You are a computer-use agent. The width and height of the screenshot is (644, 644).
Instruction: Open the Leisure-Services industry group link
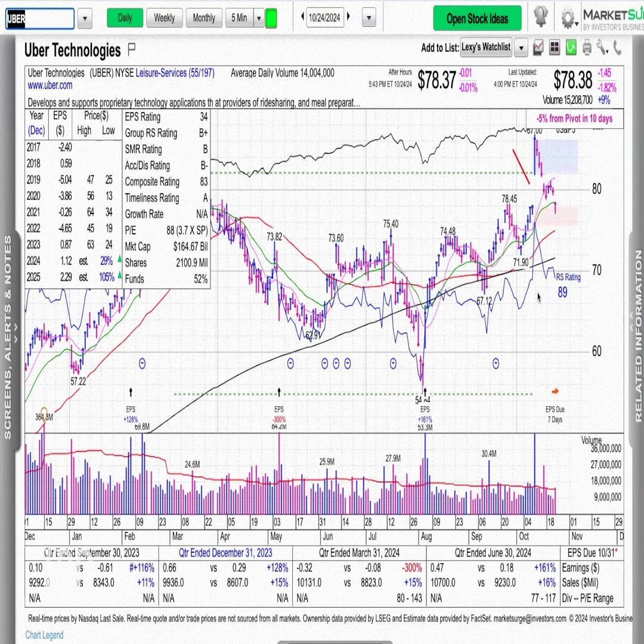click(x=175, y=73)
